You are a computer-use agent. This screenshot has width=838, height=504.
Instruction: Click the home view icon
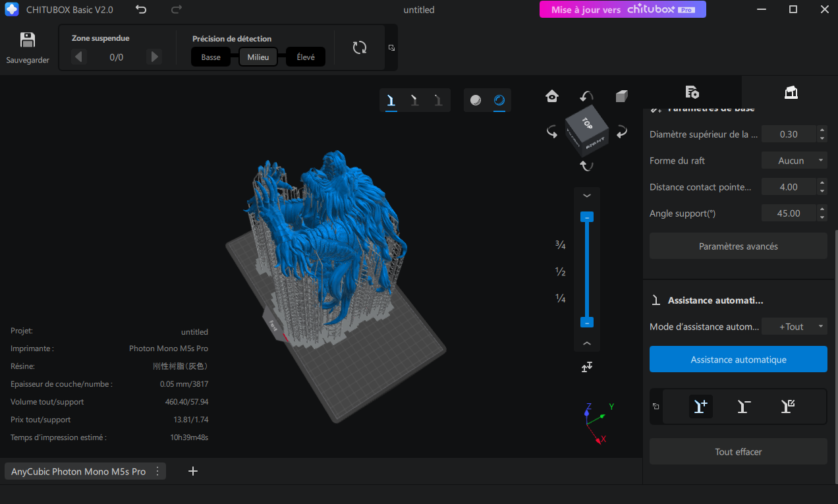(x=552, y=97)
